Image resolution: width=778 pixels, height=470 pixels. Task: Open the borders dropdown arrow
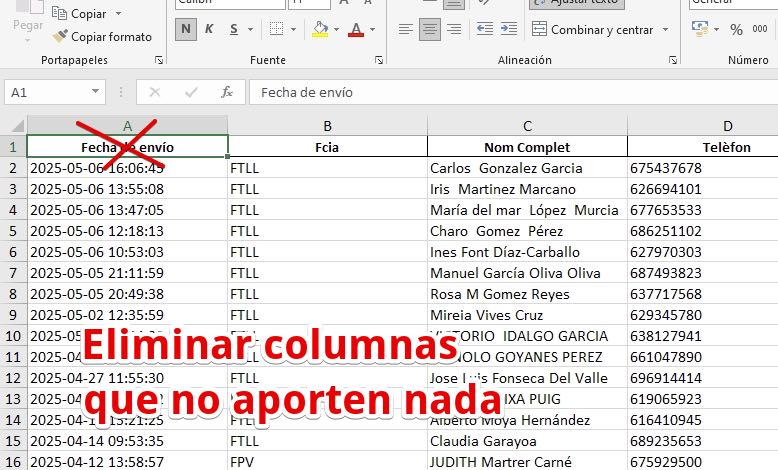pos(293,30)
